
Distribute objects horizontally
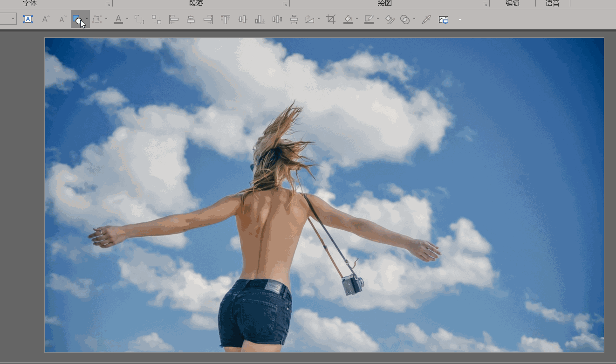[277, 19]
